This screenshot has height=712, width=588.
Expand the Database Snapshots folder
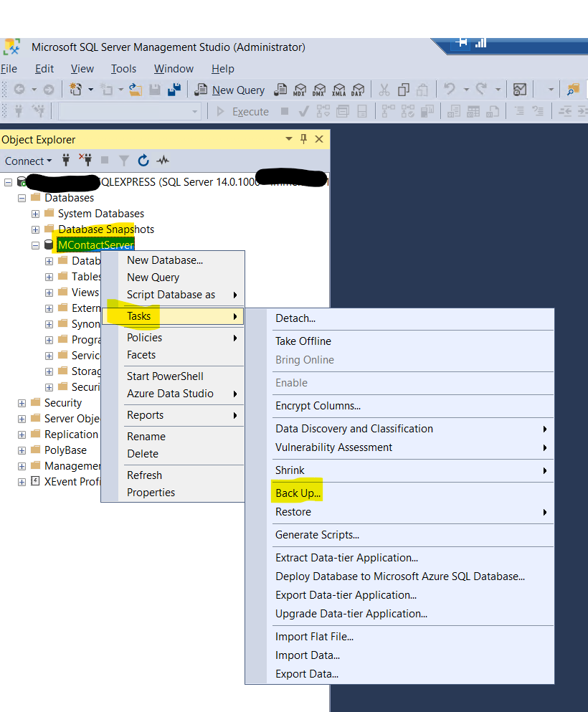point(35,229)
